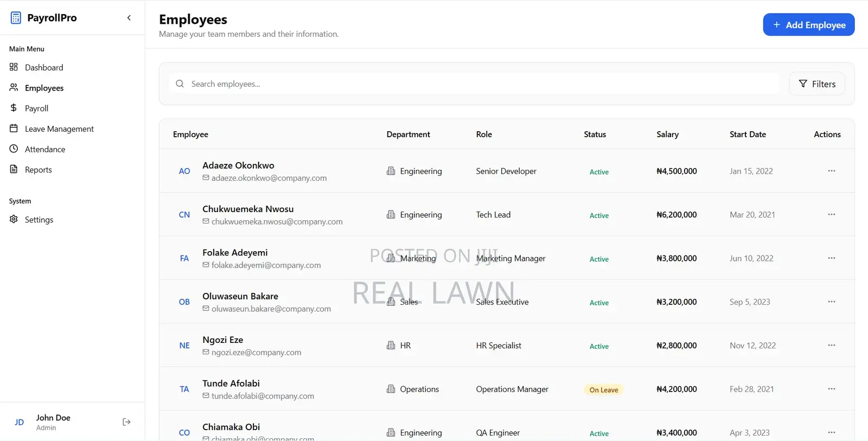Open actions menu for Ngozi Eze
Viewport: 868px width, 441px height.
pyautogui.click(x=831, y=346)
